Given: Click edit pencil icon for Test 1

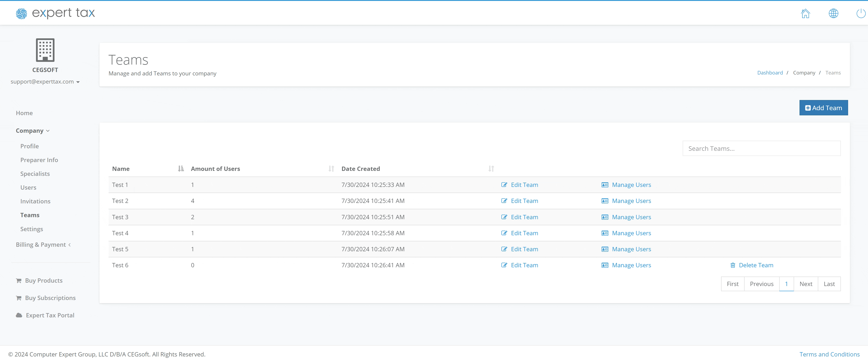Looking at the screenshot, I should [504, 185].
